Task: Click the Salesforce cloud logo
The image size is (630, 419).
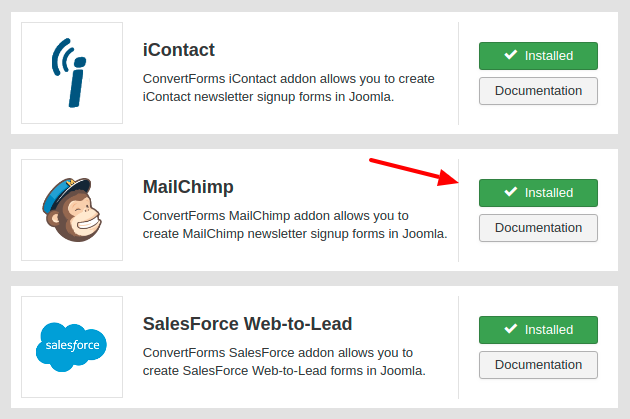Action: pos(72,347)
